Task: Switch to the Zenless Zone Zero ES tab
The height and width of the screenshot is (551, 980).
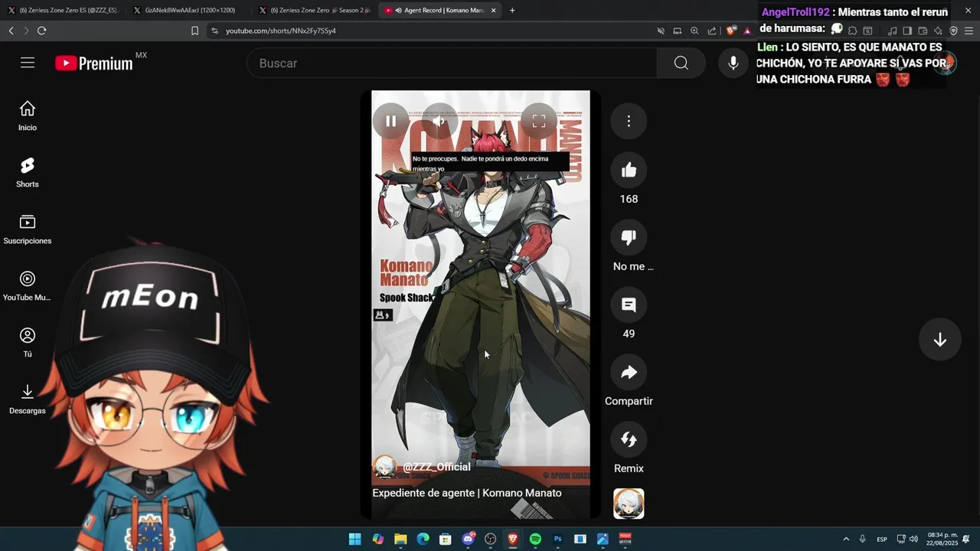Action: pos(63,10)
